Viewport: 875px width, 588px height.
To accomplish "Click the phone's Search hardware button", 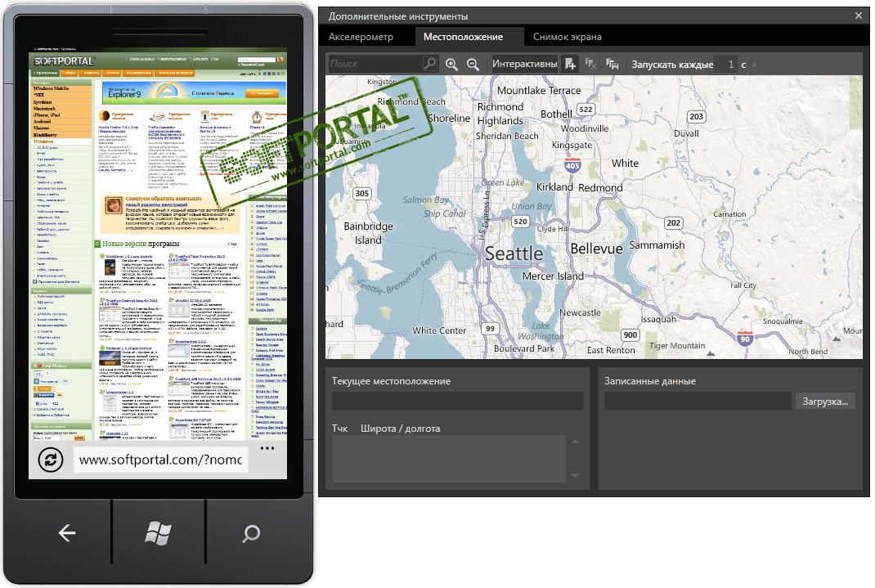I will point(251,532).
